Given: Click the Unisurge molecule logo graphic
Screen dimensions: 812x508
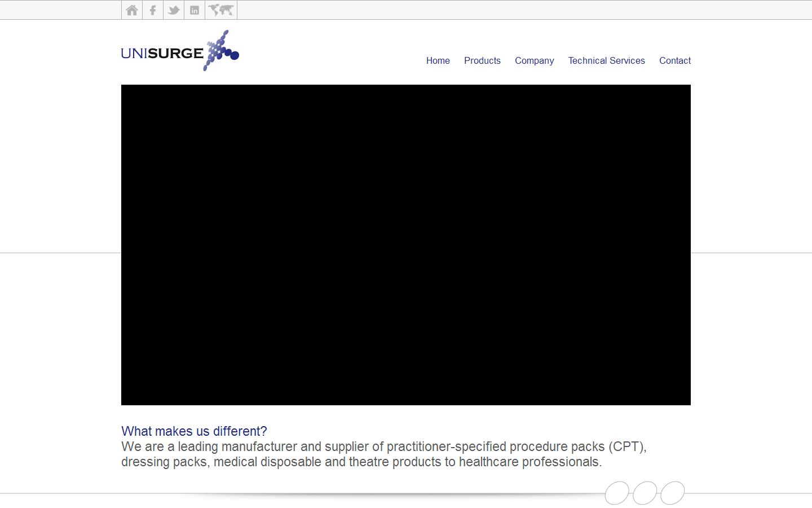Looking at the screenshot, I should (222, 51).
